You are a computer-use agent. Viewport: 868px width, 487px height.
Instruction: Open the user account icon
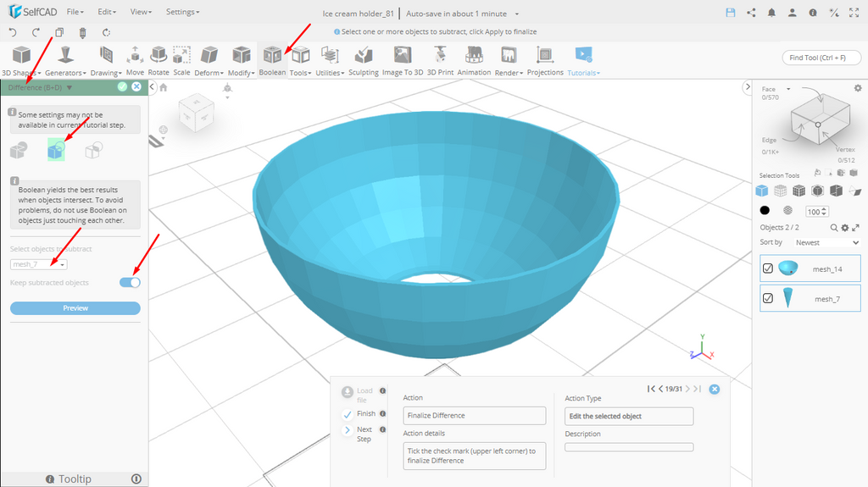tap(793, 13)
